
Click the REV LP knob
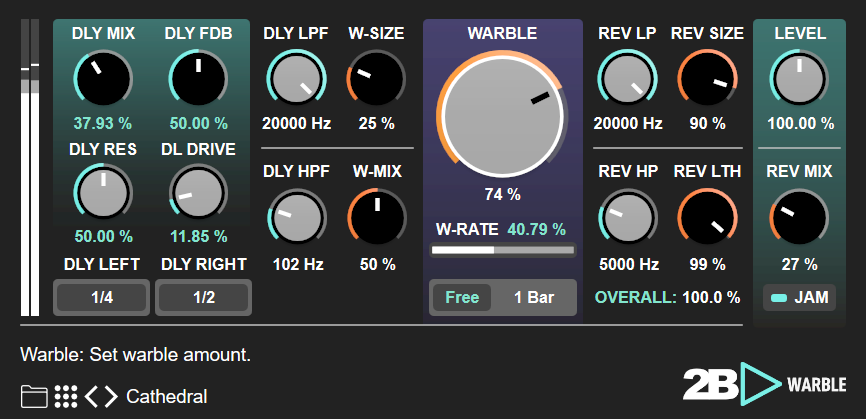[x=627, y=78]
